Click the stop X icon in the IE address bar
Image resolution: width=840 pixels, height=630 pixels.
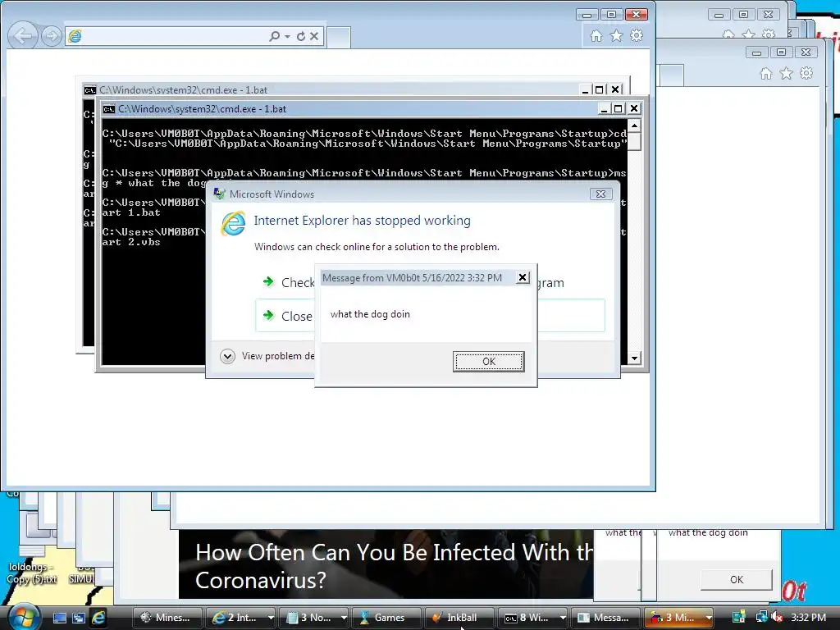click(314, 36)
